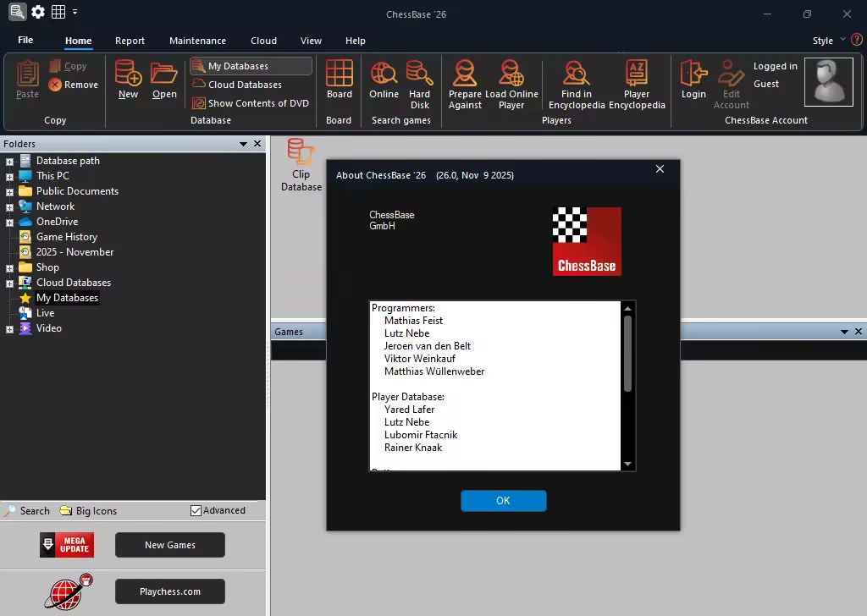Expand the Database path tree node
The width and height of the screenshot is (867, 616).
[x=9, y=161]
